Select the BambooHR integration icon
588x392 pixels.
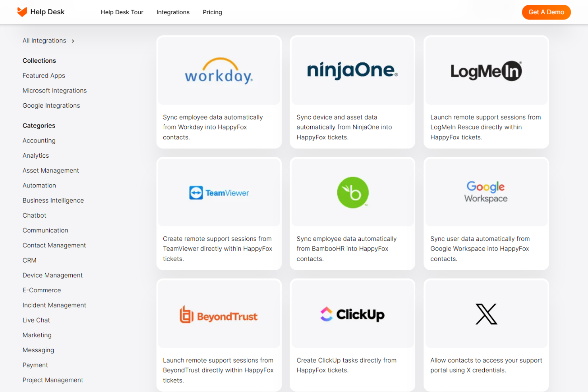pyautogui.click(x=352, y=192)
